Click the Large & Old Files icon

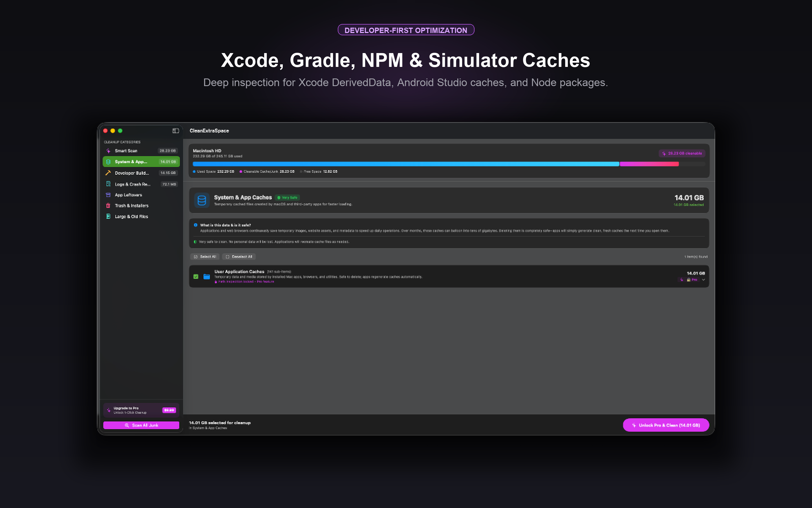pyautogui.click(x=108, y=216)
